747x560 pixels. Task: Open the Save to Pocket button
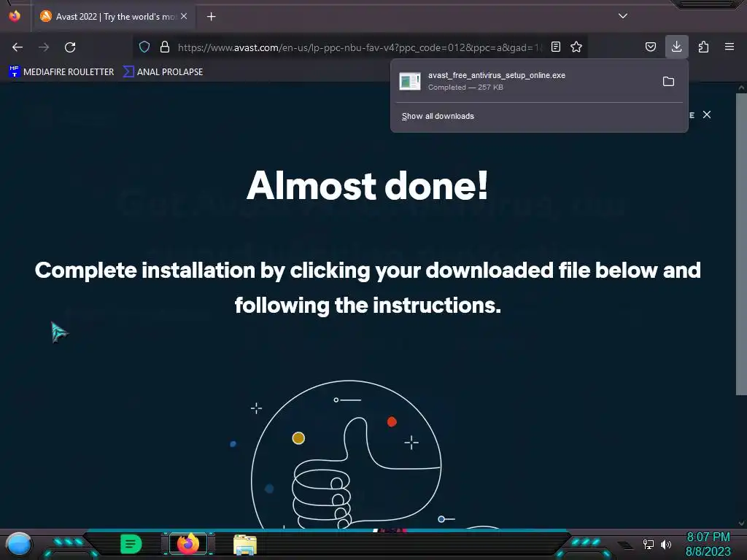(650, 47)
